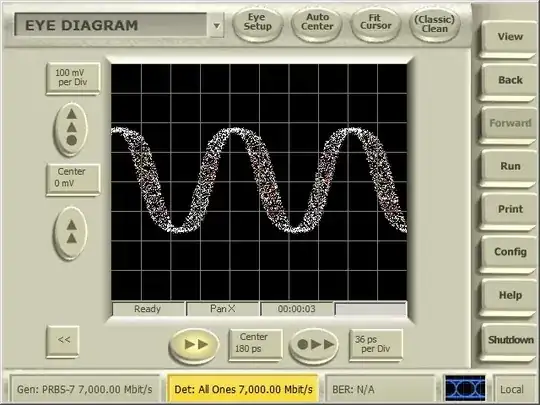Expand the EYE DIAGRAM dropdown arrow

pyautogui.click(x=217, y=25)
